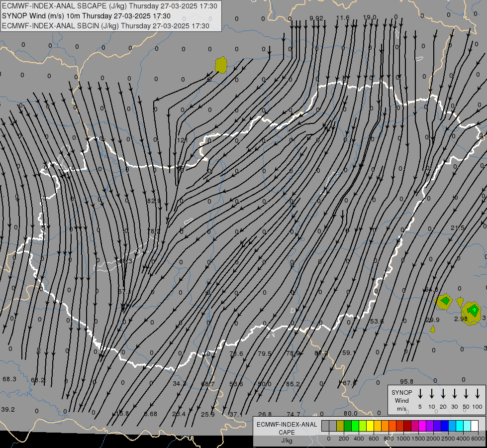487x448 pixels.
Task: Click the 2500 tick label on CAPE scale
Action: pos(448,439)
